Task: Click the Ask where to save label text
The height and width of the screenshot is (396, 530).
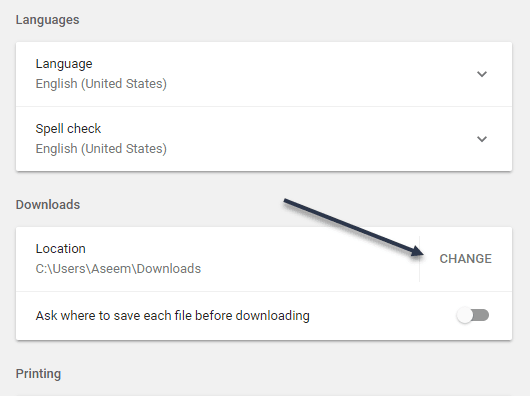Action: pos(173,316)
